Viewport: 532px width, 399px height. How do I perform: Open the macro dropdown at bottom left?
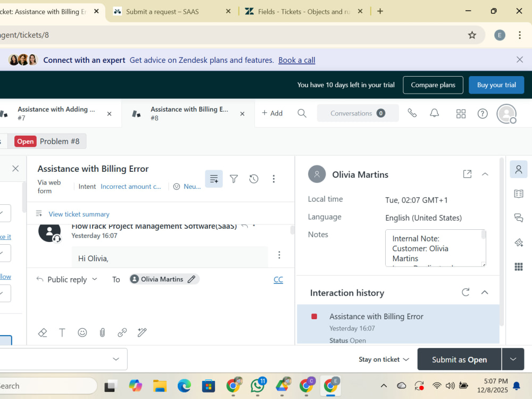(x=64, y=359)
